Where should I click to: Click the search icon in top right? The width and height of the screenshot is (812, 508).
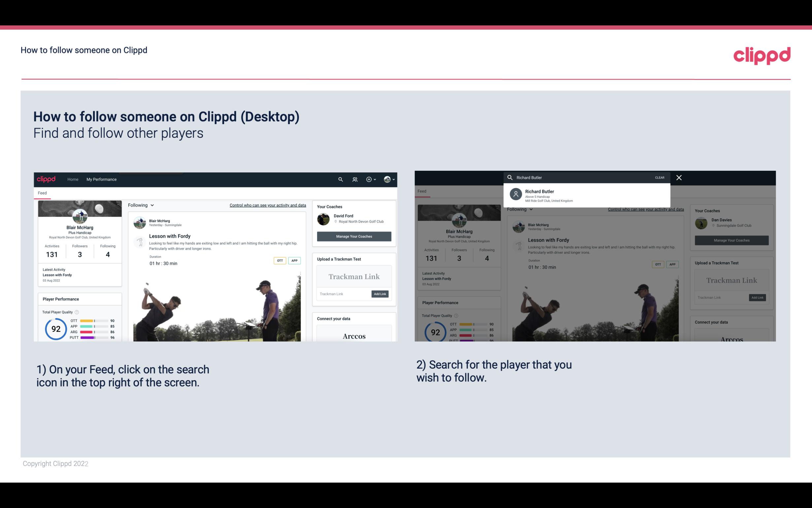[x=340, y=179]
